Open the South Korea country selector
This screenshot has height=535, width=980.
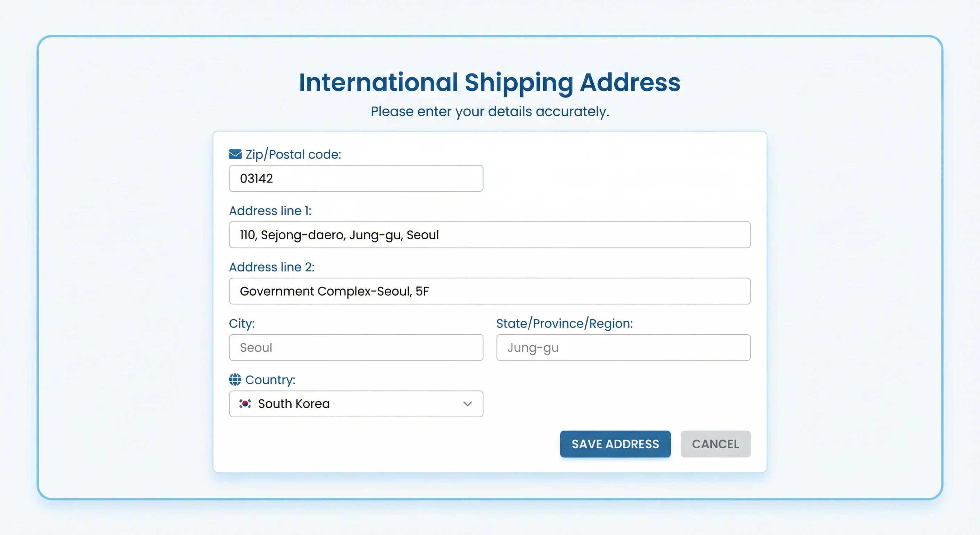[x=356, y=404]
